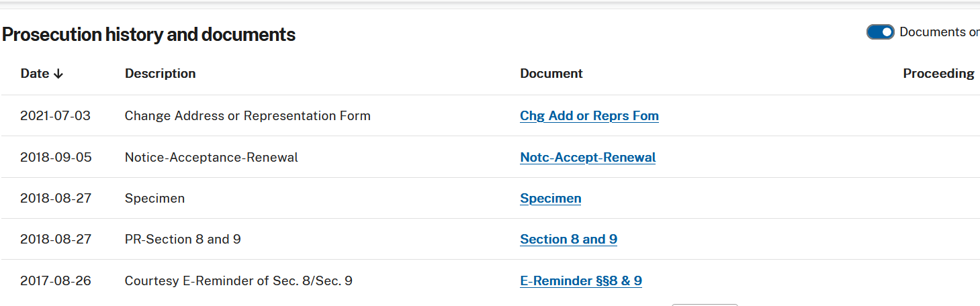Click the Courtesy E-Reminder of Sec. 8/Sec. 9 description
The height and width of the screenshot is (306, 980).
click(238, 281)
